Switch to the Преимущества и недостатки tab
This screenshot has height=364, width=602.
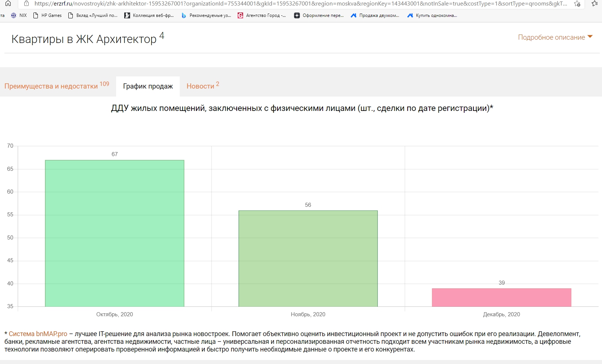pyautogui.click(x=57, y=86)
